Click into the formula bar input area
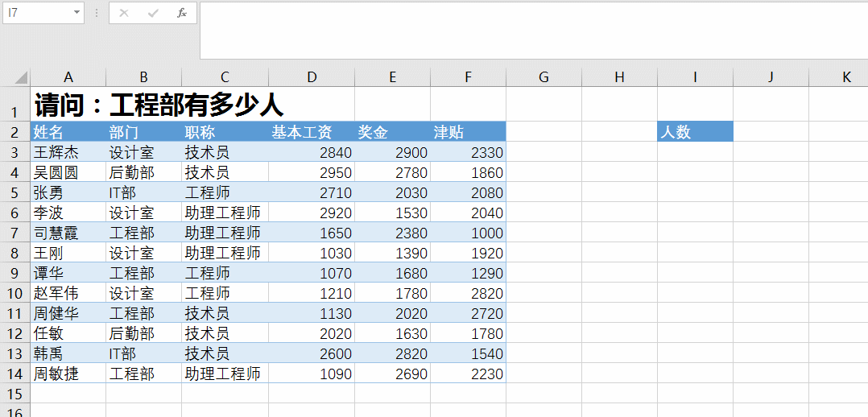The height and width of the screenshot is (417, 868). [x=531, y=29]
